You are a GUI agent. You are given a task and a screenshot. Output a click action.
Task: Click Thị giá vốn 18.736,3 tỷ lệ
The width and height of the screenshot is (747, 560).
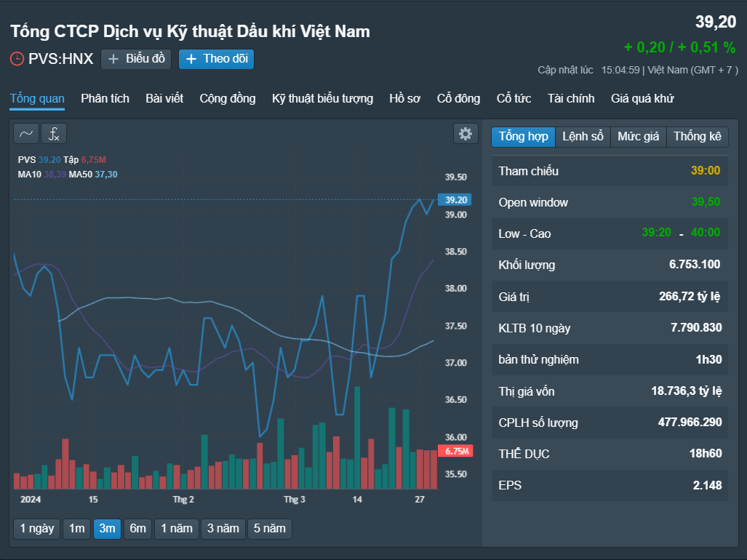pyautogui.click(x=687, y=391)
